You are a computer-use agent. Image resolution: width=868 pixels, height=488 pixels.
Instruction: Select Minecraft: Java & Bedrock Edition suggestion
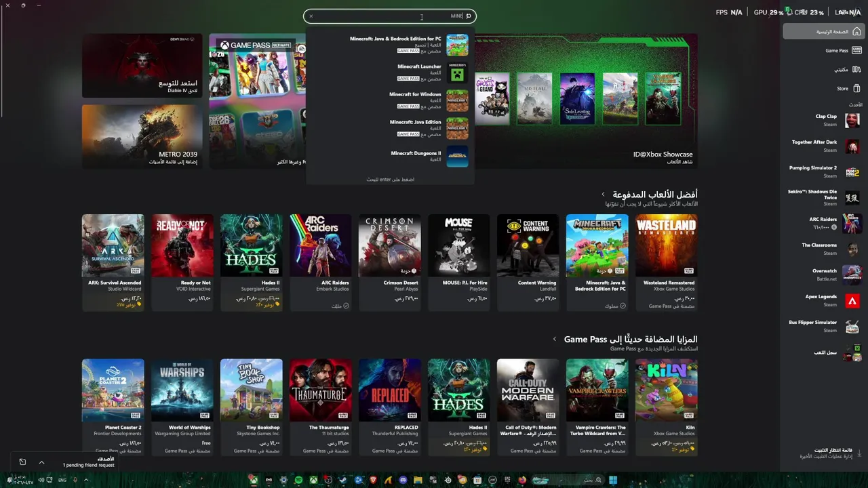point(390,45)
